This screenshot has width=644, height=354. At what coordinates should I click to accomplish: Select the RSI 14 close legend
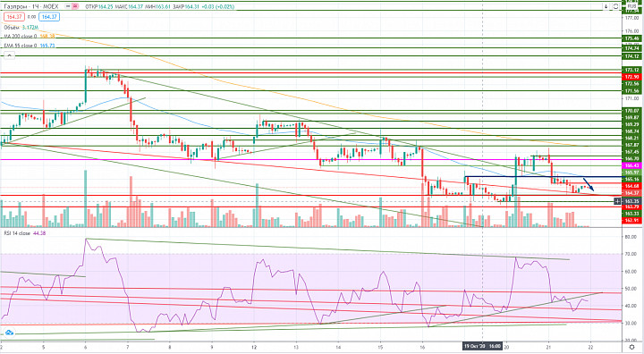point(25,232)
